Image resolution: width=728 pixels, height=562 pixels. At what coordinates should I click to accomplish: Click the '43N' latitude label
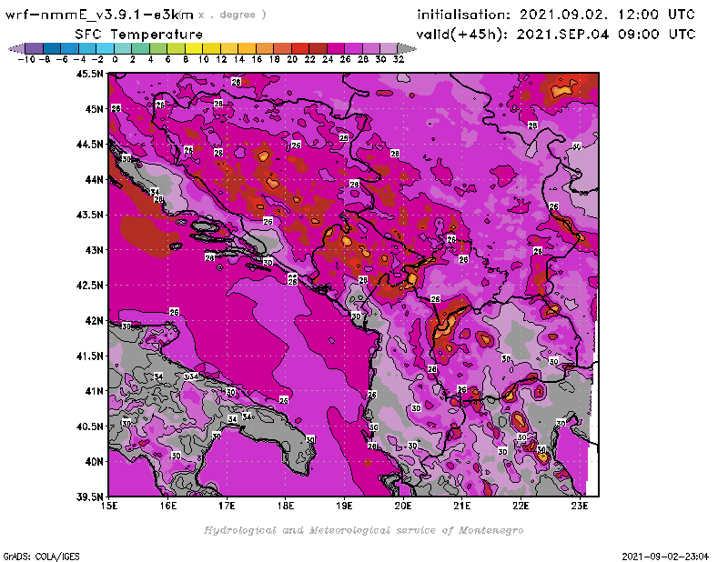94,250
